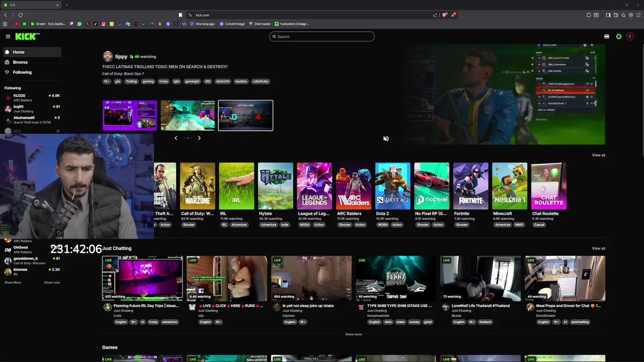
Task: Open the YouTube bookmark icon
Action: pos(17,24)
